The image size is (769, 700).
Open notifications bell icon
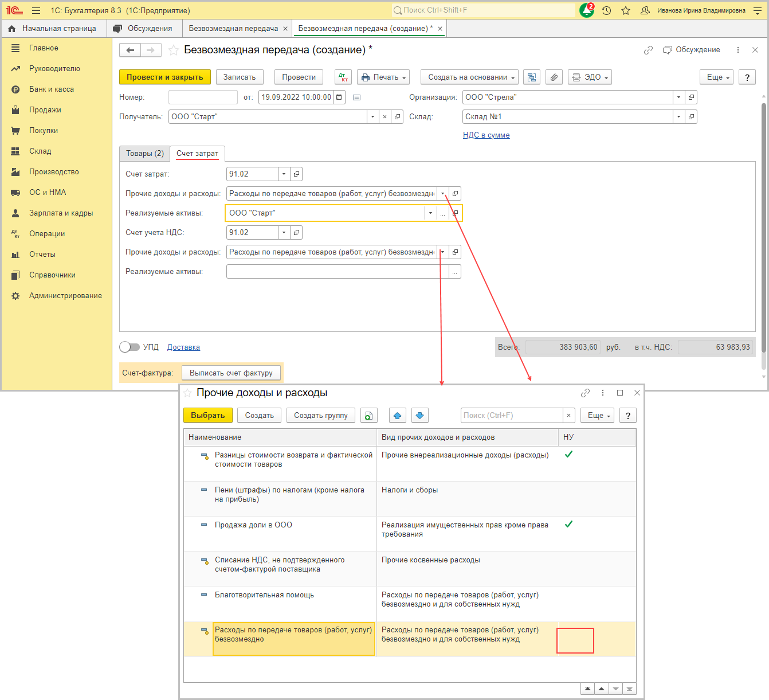pyautogui.click(x=587, y=10)
